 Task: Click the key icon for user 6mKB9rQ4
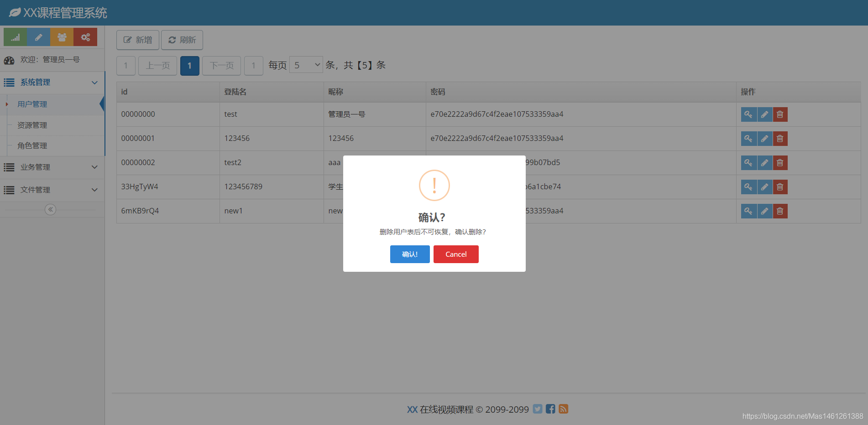point(748,211)
